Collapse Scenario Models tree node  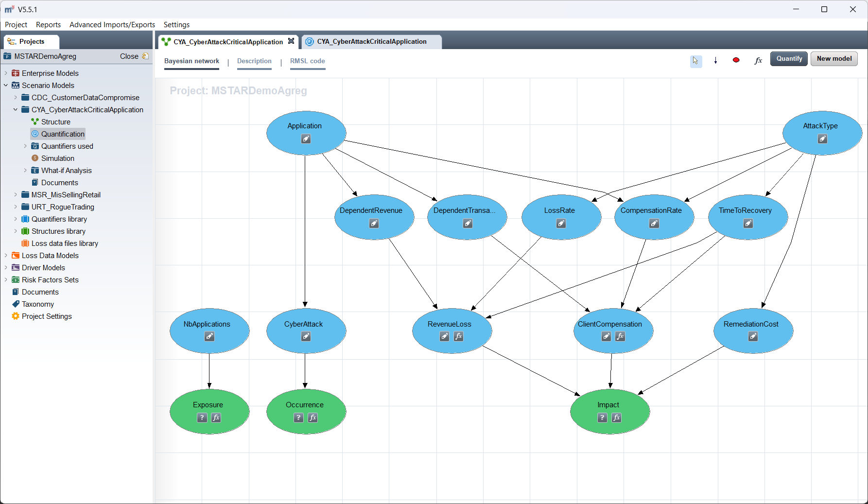click(x=6, y=86)
